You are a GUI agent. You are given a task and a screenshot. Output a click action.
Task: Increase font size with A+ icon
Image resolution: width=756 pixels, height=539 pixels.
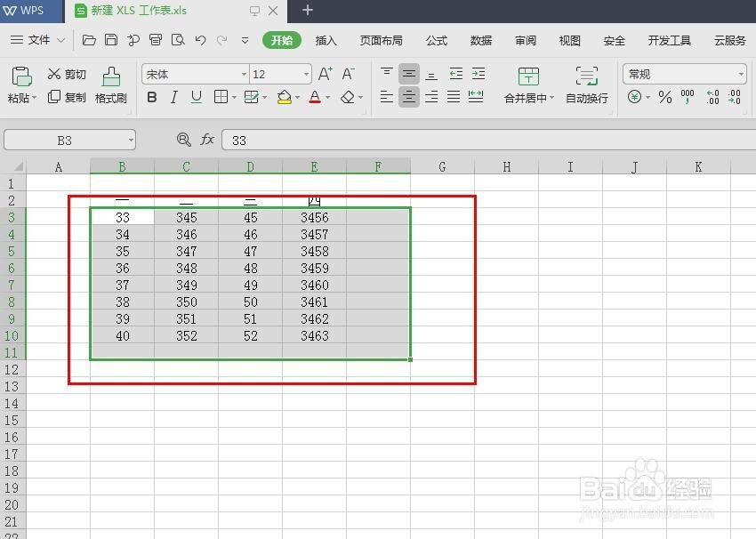tap(326, 74)
